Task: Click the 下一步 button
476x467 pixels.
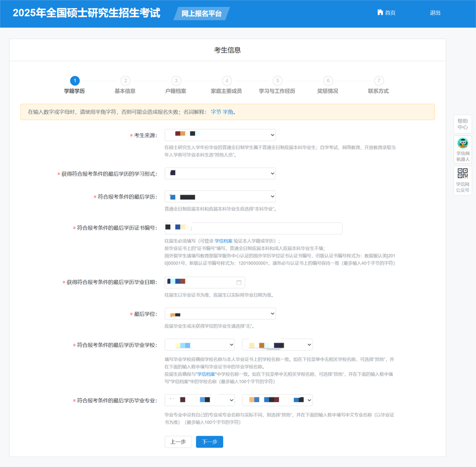Action: (209, 442)
